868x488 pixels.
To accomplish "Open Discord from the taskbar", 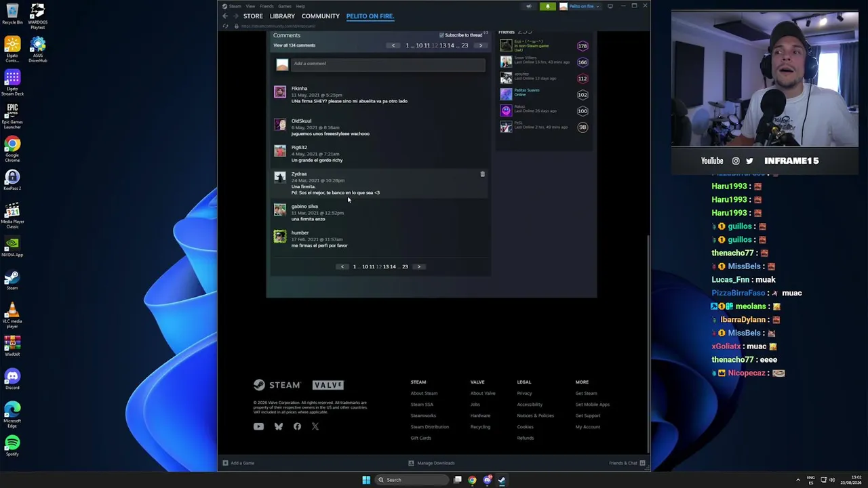I will click(x=487, y=480).
